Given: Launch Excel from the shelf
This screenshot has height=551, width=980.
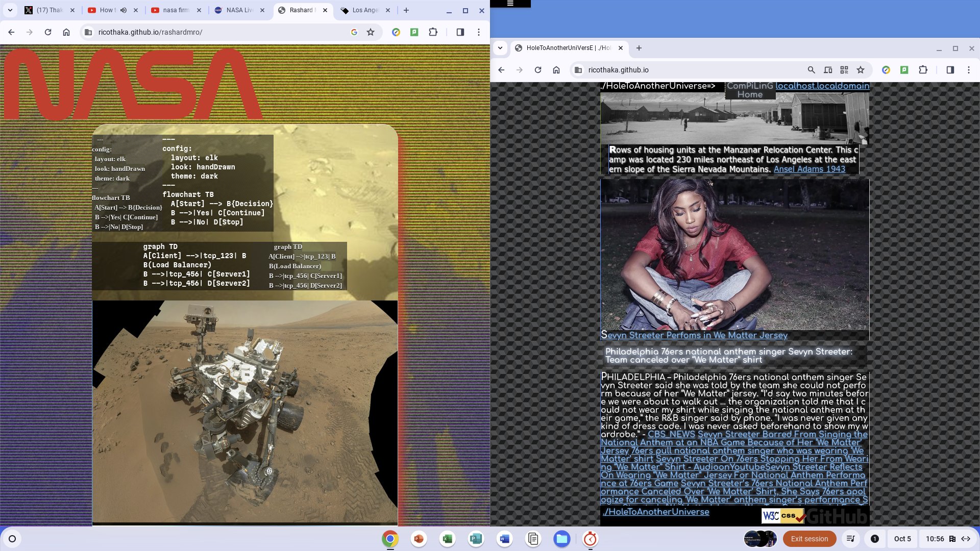Looking at the screenshot, I should click(447, 539).
